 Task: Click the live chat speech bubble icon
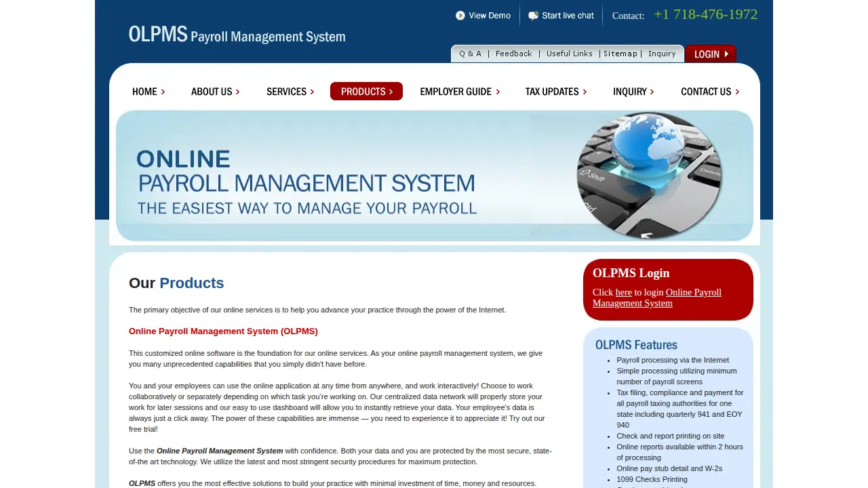tap(534, 16)
